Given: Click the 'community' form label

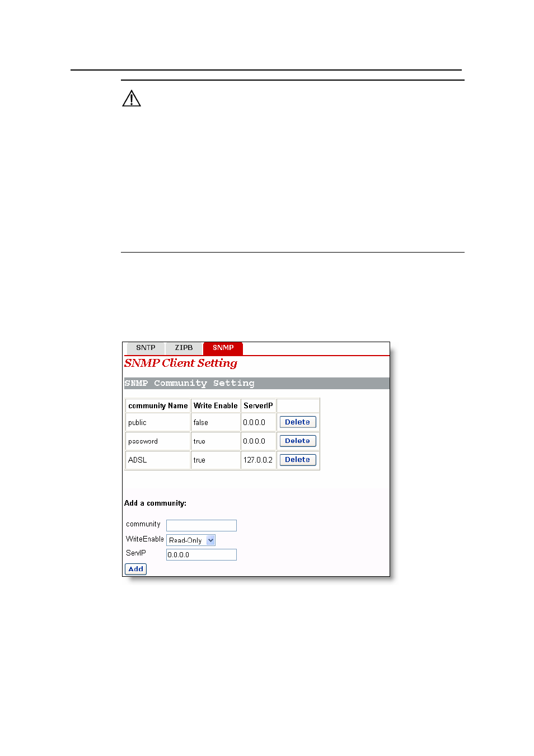Looking at the screenshot, I should click(143, 525).
